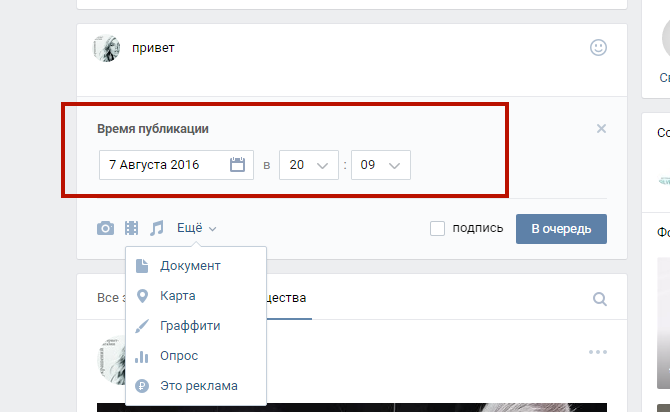This screenshot has height=412, width=670.
Task: Click the date field 7 Августа 2016
Action: [176, 165]
